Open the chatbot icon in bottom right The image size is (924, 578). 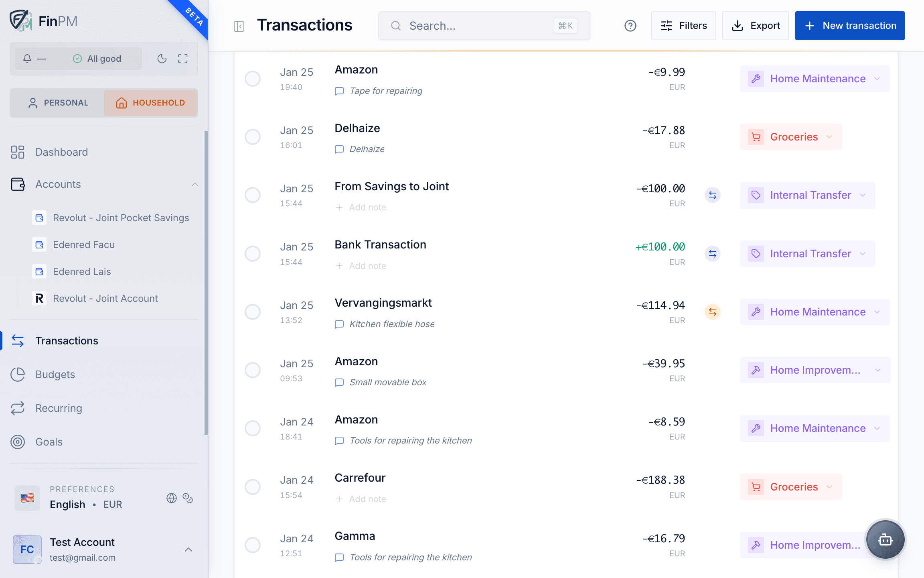885,540
